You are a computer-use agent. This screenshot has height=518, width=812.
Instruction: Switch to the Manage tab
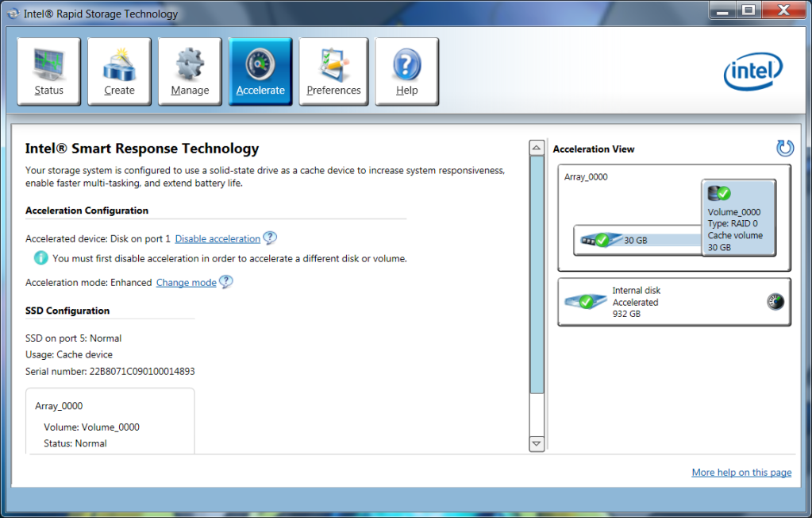[x=190, y=72]
